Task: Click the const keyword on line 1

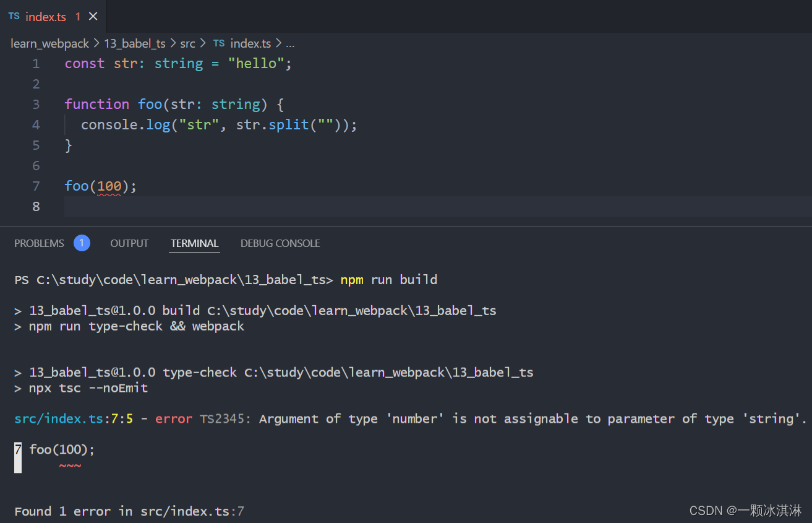Action: point(85,63)
